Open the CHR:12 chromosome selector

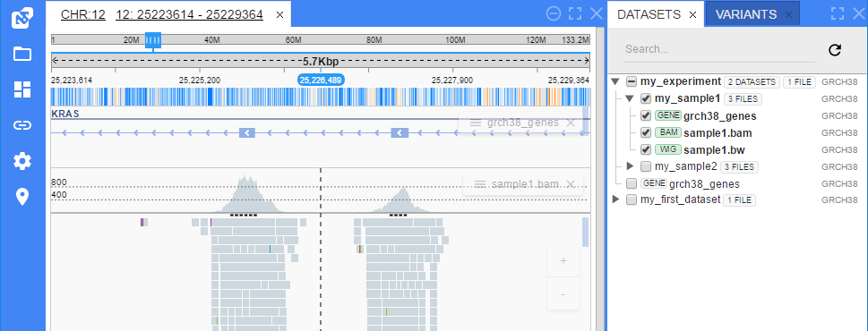pos(83,15)
